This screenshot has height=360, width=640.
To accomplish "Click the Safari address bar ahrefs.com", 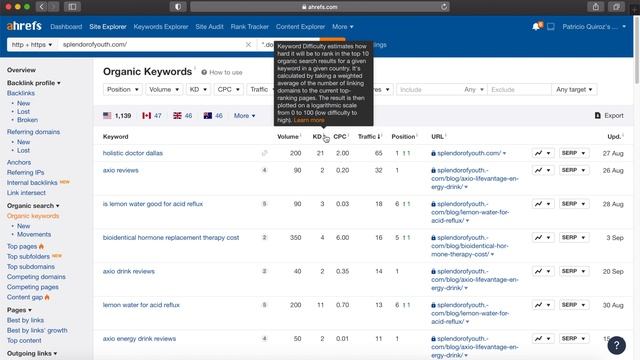I will pyautogui.click(x=320, y=7).
